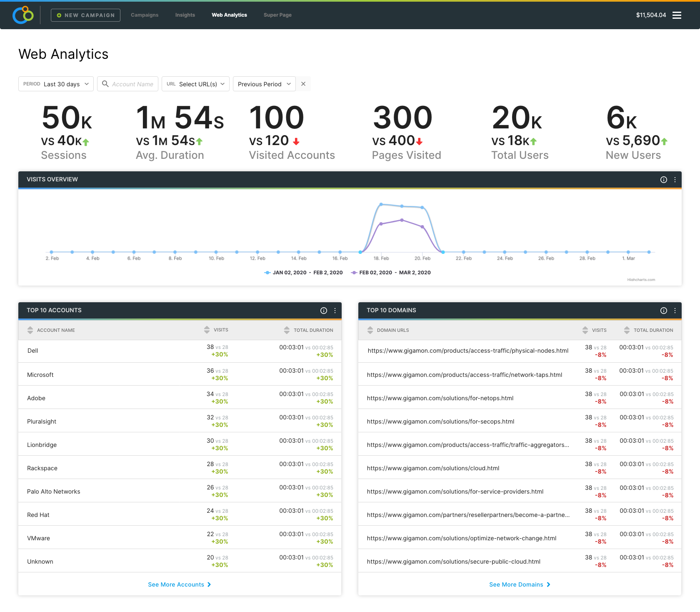
Task: Open the Period Last 30 days dropdown
Action: pyautogui.click(x=56, y=84)
